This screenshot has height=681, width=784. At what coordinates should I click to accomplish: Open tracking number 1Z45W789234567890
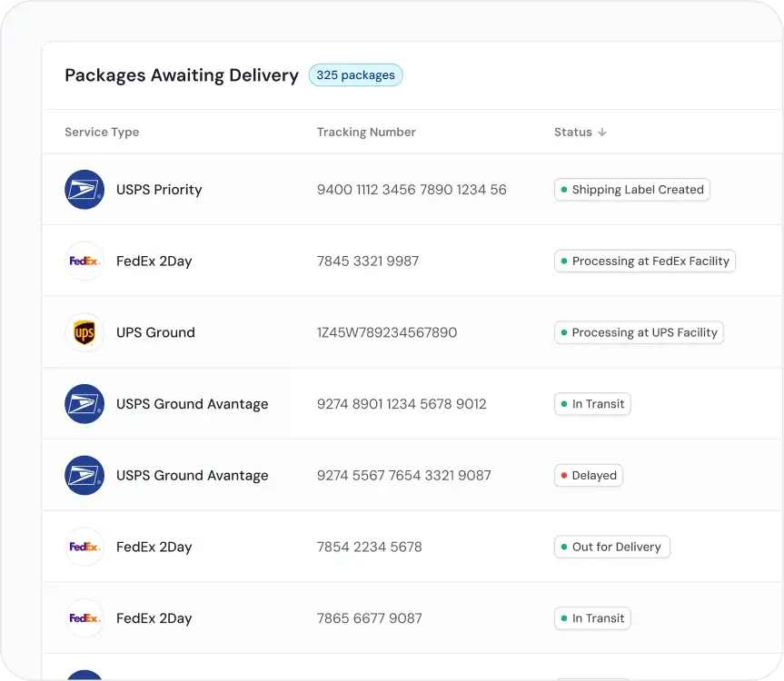coord(387,333)
